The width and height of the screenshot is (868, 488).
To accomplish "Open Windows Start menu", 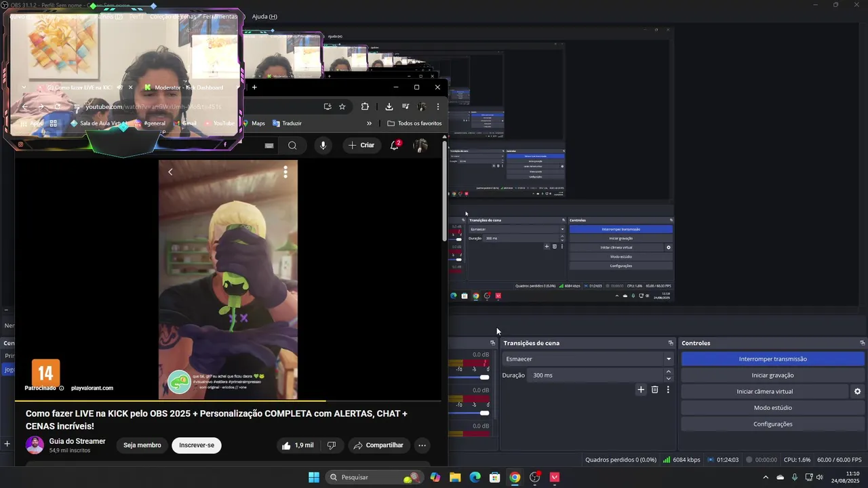I will point(314,477).
